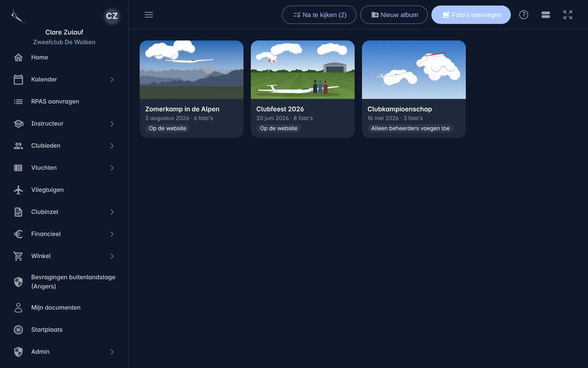Click 'Alleen beheerders voegen toe' label
Image resolution: width=588 pixels, height=368 pixels.
(x=410, y=128)
